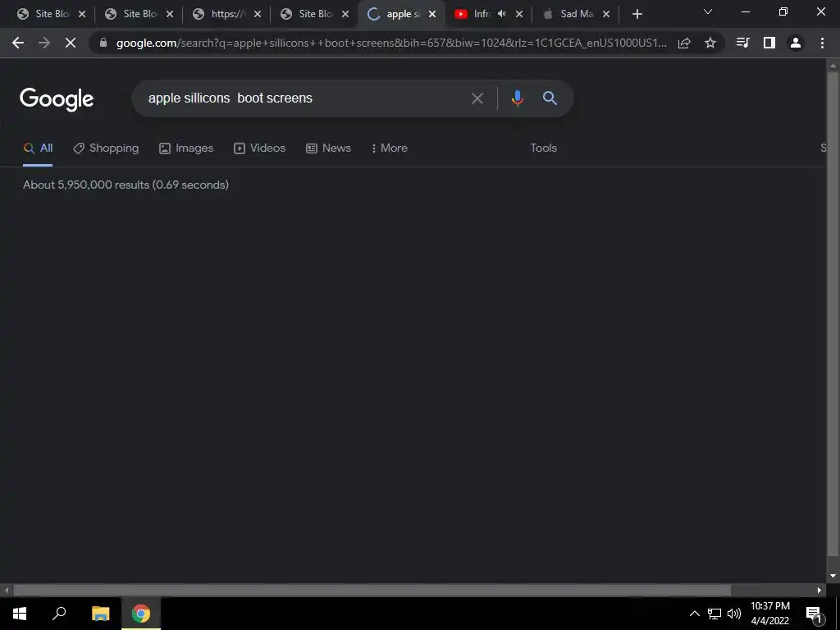Click the URL in the address bar

click(391, 43)
